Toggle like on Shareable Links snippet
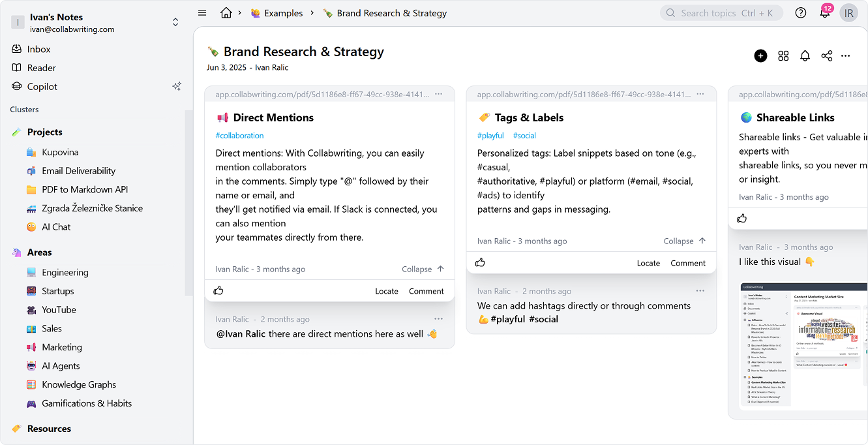Image resolution: width=868 pixels, height=445 pixels. coord(741,219)
